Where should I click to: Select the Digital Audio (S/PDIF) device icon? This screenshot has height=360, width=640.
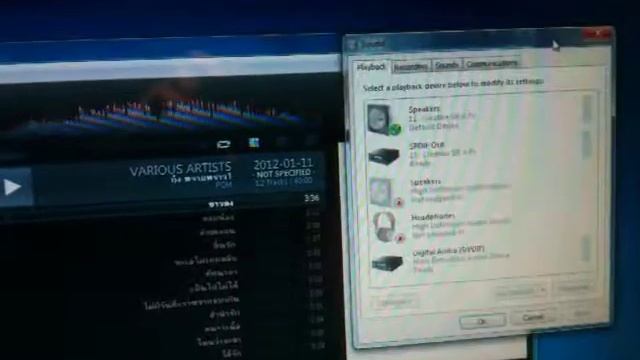pyautogui.click(x=388, y=263)
